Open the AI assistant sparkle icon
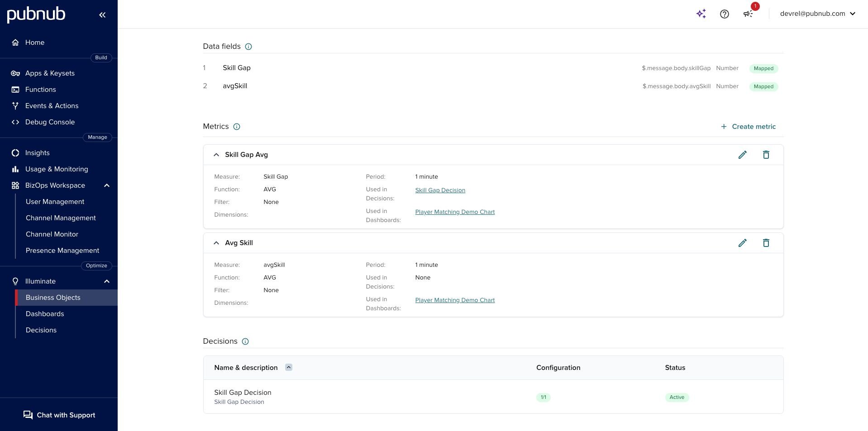 coord(701,14)
